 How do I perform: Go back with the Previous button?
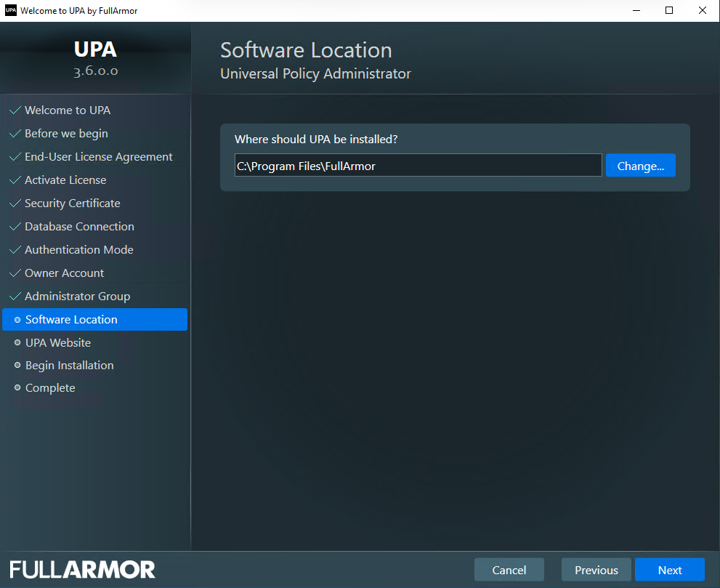(596, 571)
